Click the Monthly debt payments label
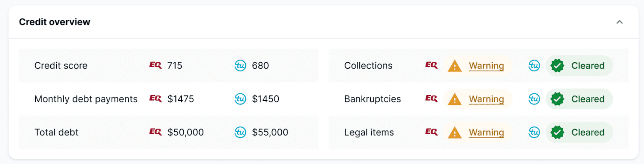Screen dimensions: 644x164 (86, 99)
